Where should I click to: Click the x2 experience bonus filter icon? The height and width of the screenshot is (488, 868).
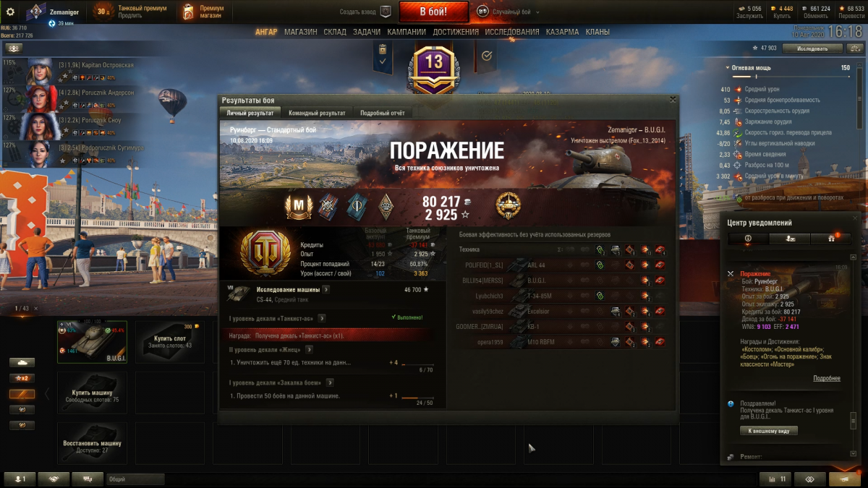[x=21, y=378]
